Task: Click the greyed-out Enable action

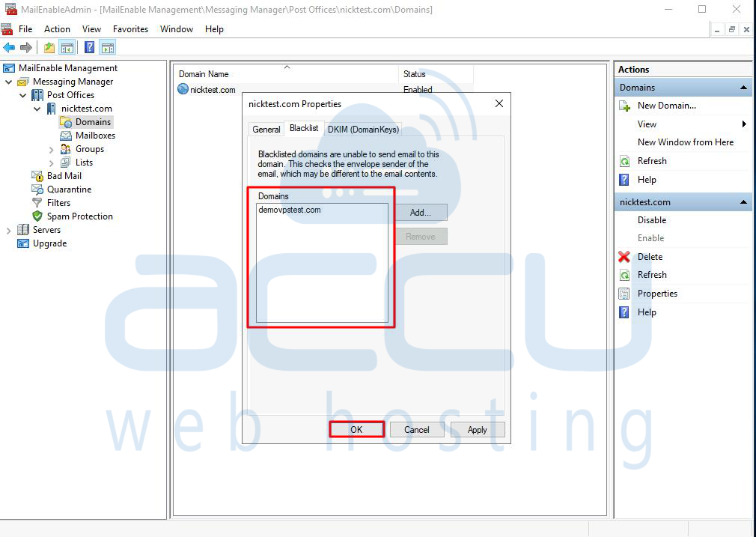Action: 650,238
